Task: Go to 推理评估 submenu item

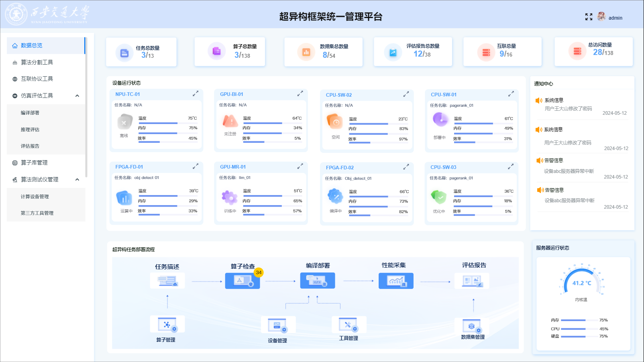Action: point(30,130)
